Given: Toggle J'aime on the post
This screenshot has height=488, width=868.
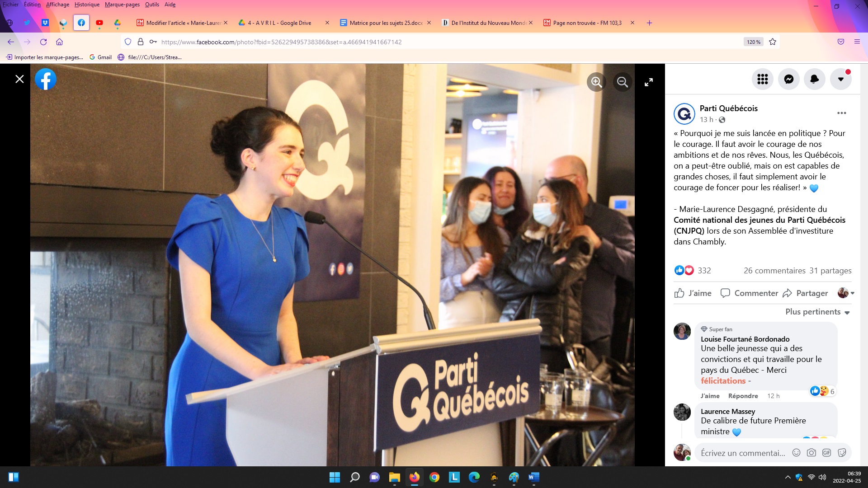Looking at the screenshot, I should click(693, 293).
